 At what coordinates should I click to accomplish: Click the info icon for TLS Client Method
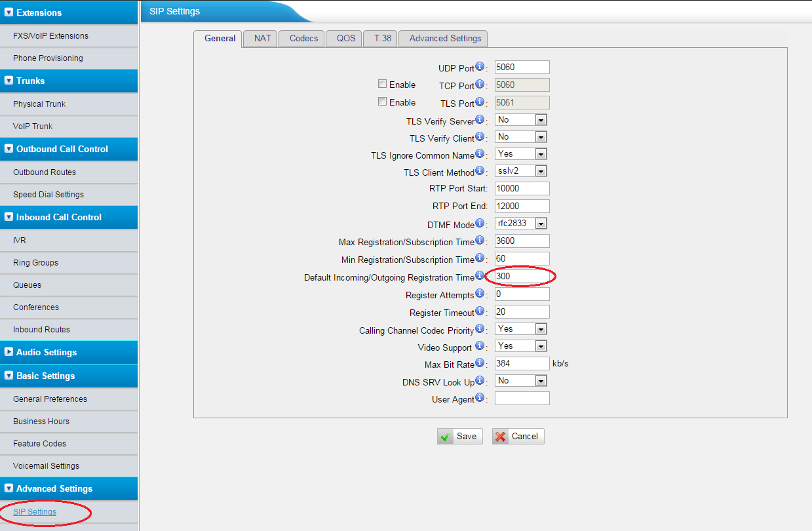[x=480, y=171]
